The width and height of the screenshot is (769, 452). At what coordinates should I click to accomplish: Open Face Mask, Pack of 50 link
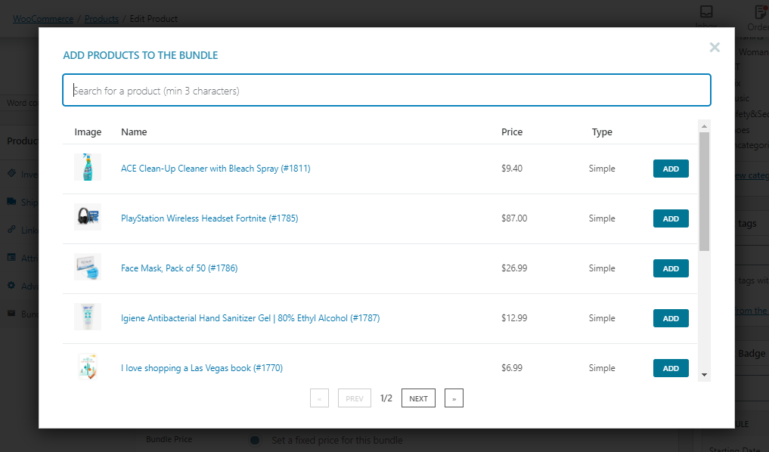179,268
